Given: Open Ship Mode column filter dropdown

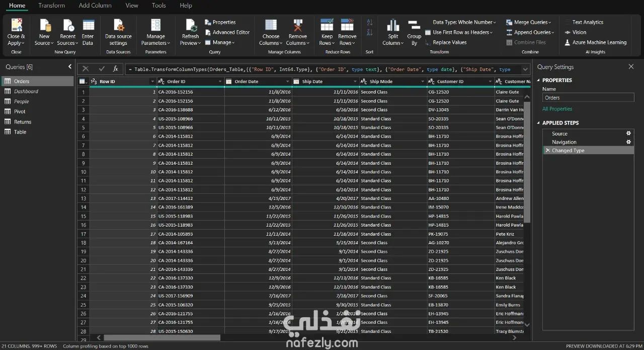Looking at the screenshot, I should [x=423, y=82].
